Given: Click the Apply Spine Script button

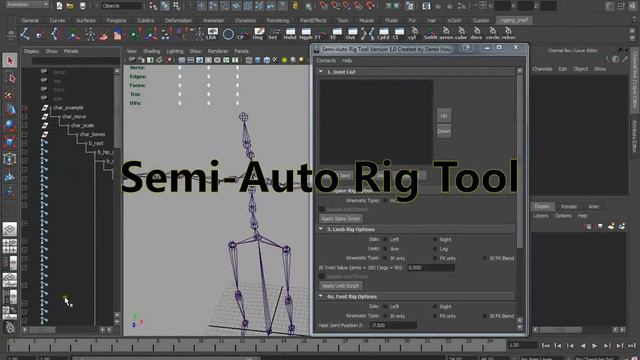Looking at the screenshot, I should click(340, 219).
